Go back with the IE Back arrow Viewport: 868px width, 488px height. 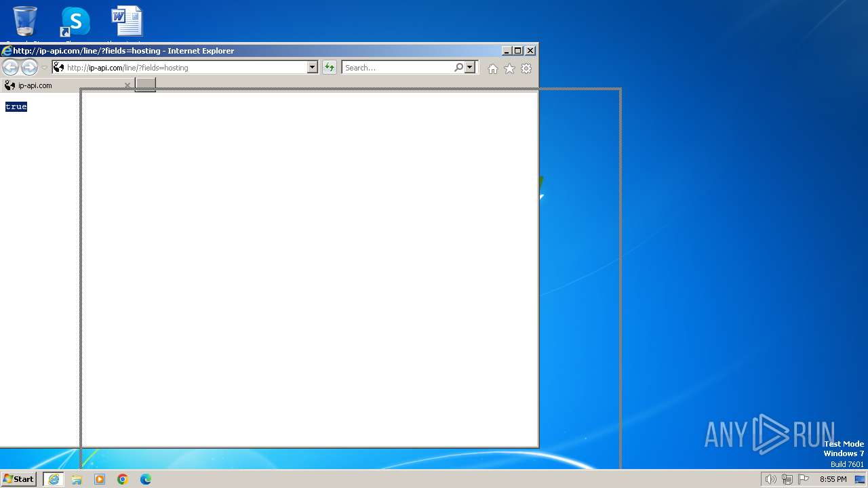pos(10,67)
